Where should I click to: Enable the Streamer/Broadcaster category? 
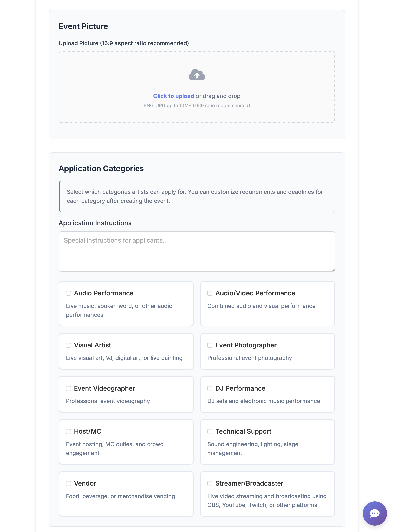tap(210, 483)
